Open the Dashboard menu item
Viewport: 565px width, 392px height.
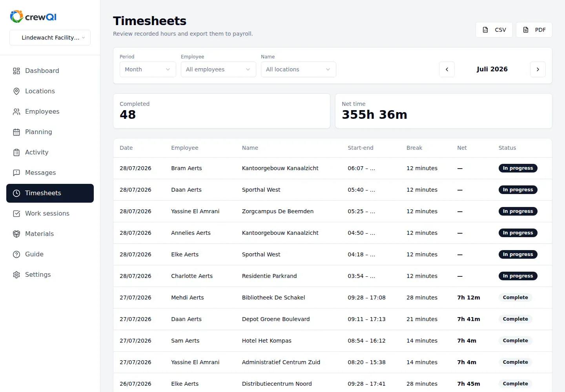pos(50,71)
